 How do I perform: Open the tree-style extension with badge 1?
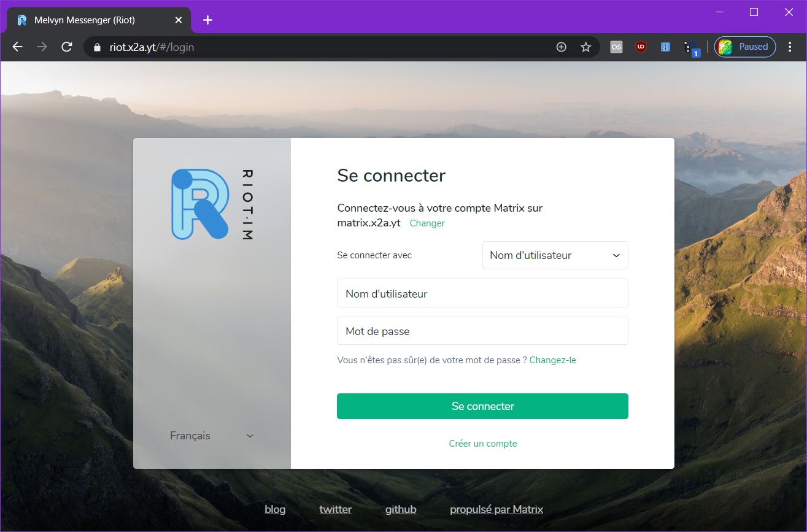coord(691,48)
